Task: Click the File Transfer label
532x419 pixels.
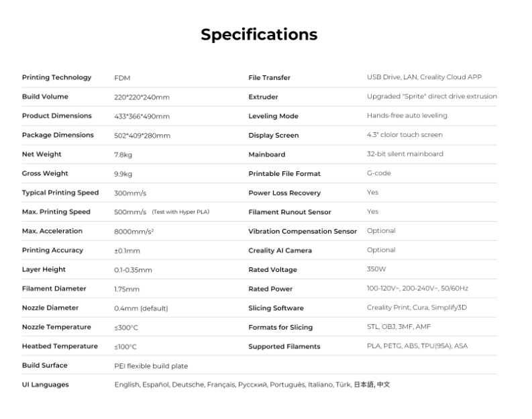Action: tap(269, 78)
